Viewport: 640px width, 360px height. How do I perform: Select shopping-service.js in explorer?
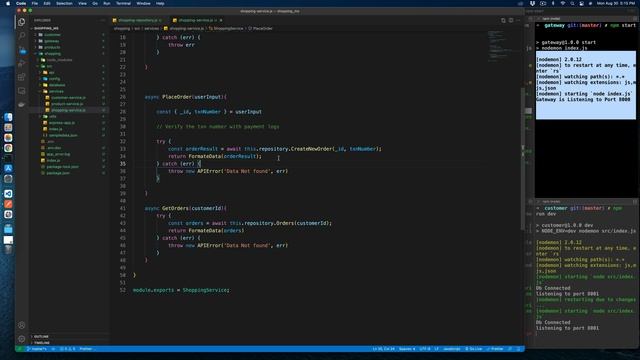(x=68, y=110)
